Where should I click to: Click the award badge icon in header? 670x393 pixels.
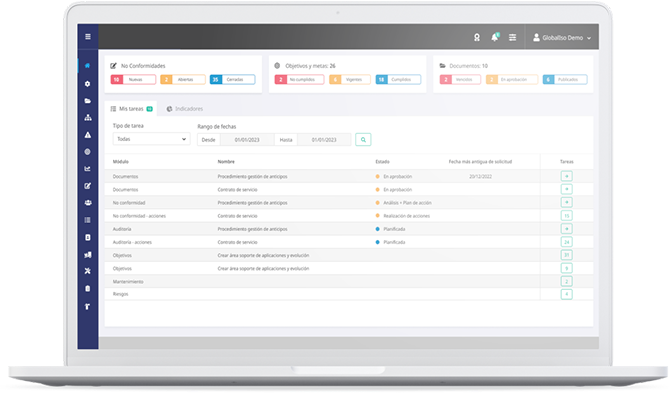(x=477, y=38)
